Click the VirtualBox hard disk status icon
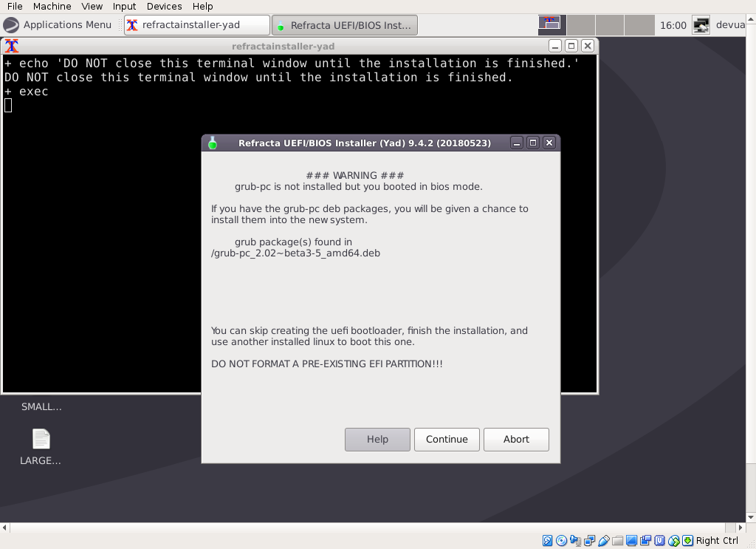Screen dimensions: 756x549 548,541
